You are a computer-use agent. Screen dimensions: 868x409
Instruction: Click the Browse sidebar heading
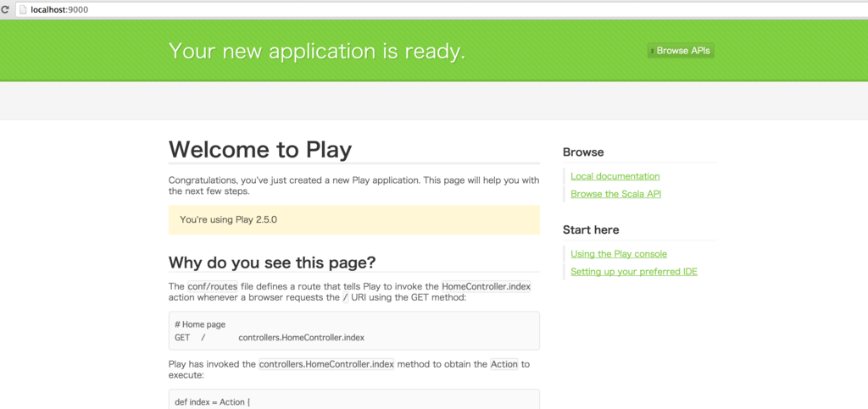tap(583, 152)
